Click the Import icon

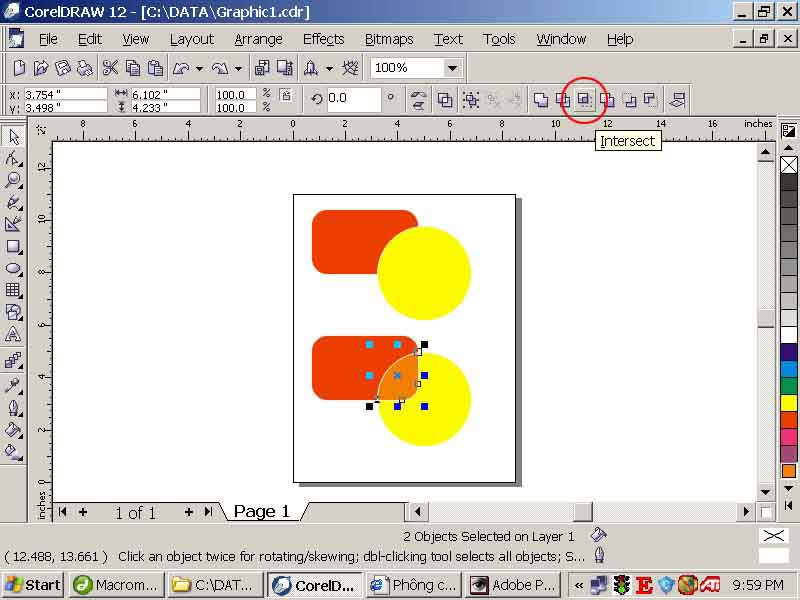(x=262, y=68)
